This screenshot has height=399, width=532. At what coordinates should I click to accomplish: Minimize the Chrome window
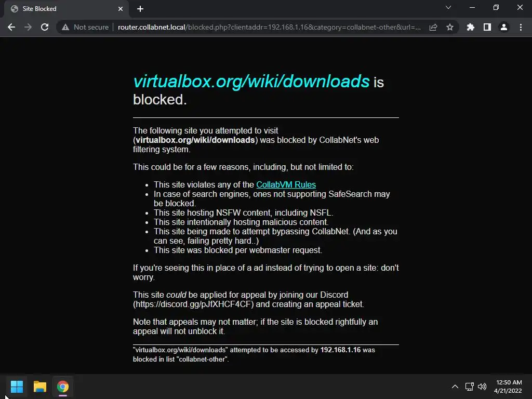472,7
